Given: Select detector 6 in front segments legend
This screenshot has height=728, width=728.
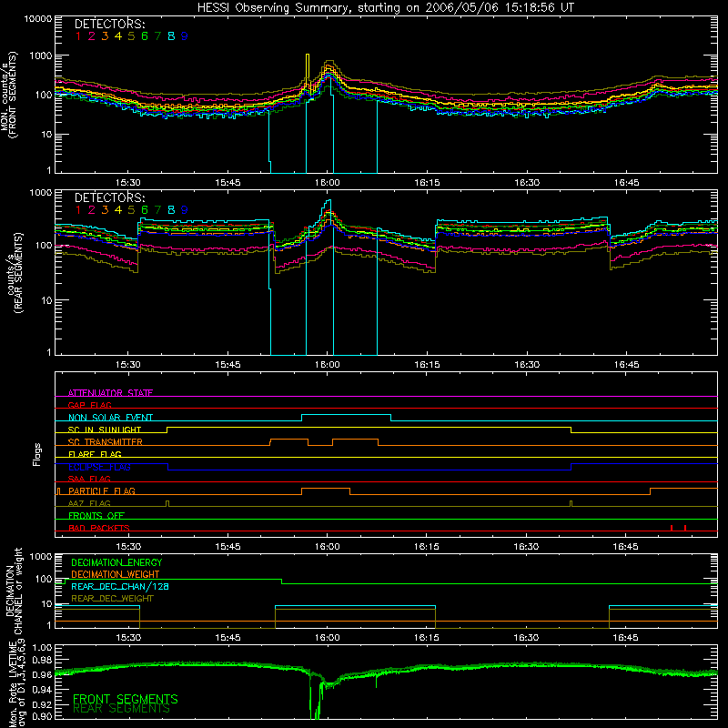Looking at the screenshot, I should (x=145, y=36).
